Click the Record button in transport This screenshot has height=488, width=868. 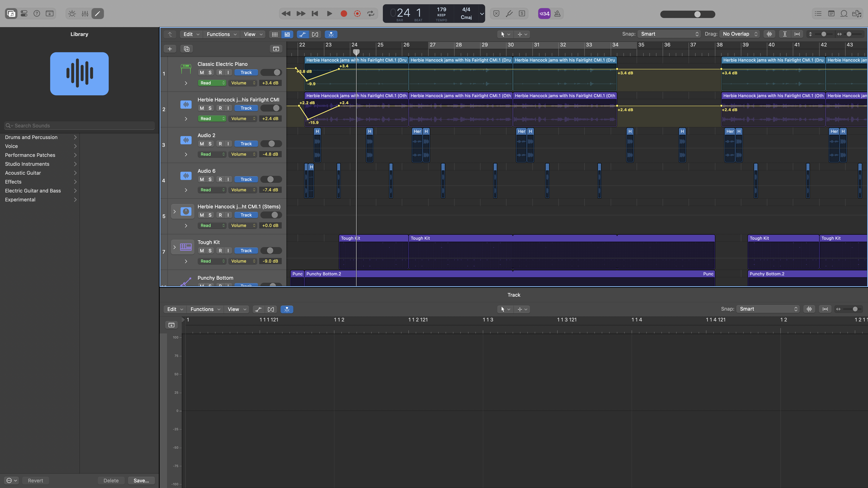click(x=343, y=14)
